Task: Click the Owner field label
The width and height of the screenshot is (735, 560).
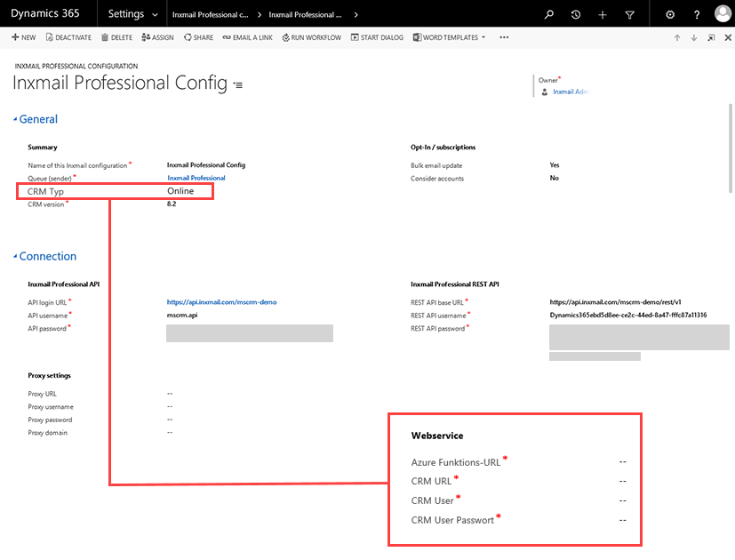Action: [548, 80]
